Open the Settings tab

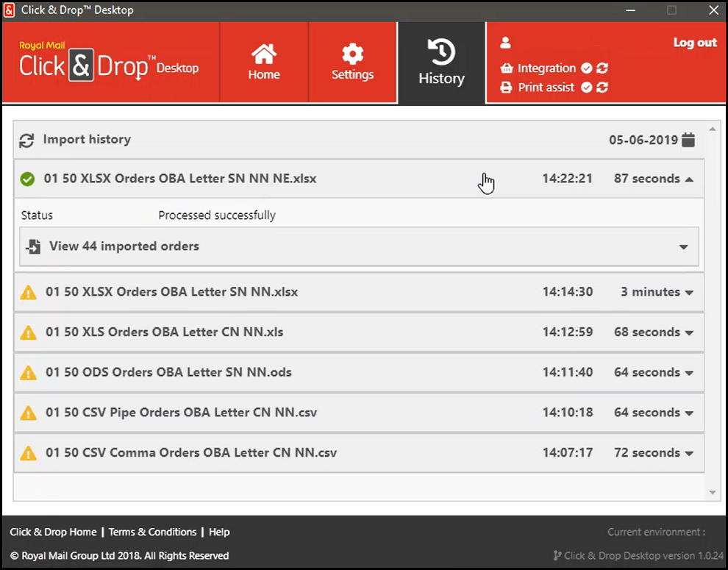[353, 63]
